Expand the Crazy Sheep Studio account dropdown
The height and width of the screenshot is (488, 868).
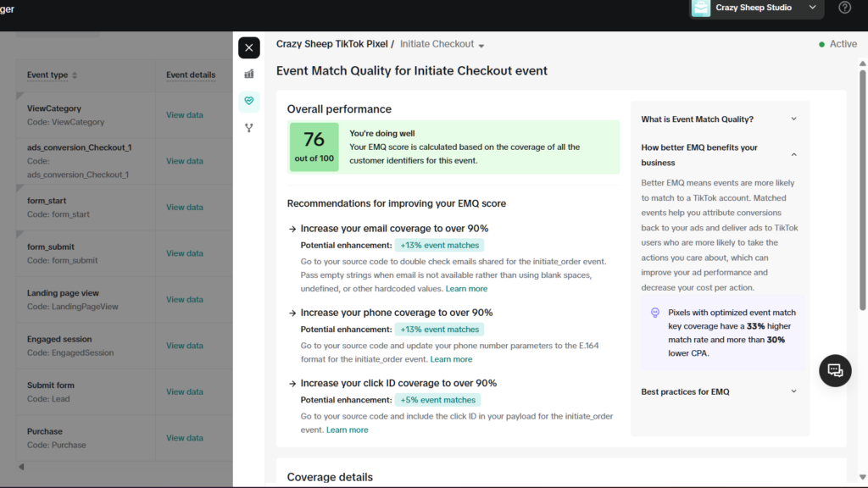point(811,8)
